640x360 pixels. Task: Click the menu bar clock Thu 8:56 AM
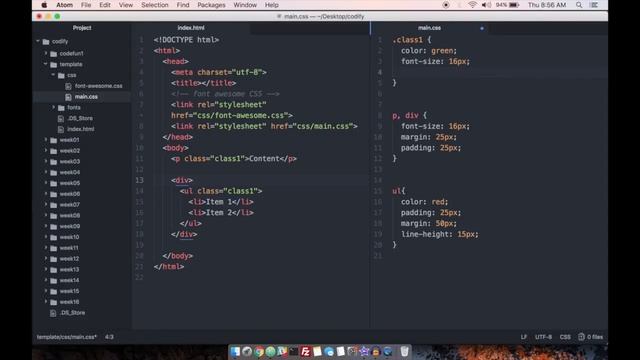point(547,5)
